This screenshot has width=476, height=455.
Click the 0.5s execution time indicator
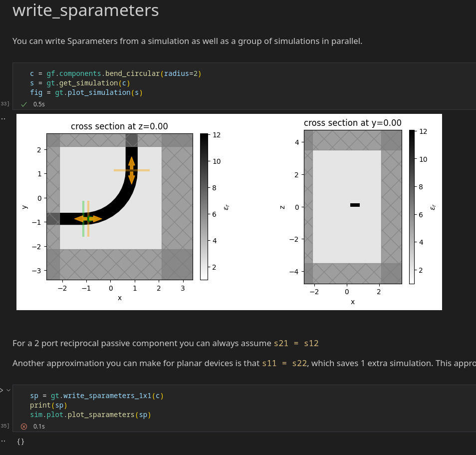click(x=38, y=104)
